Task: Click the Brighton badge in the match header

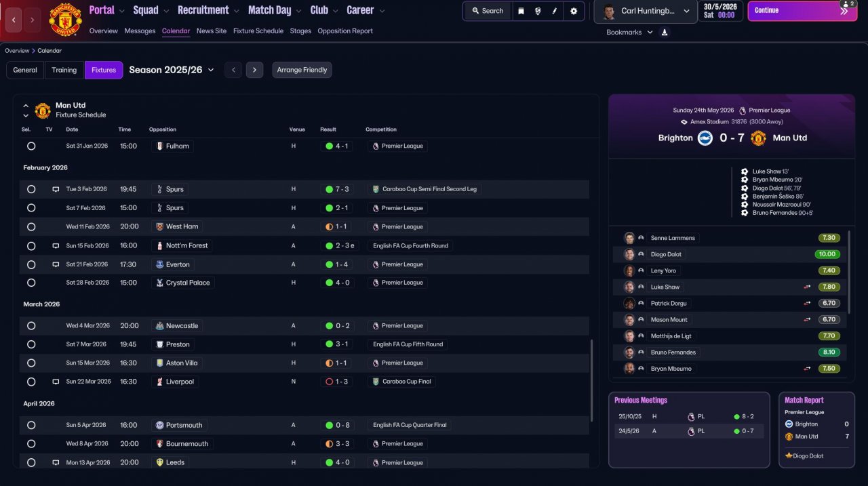Action: (706, 138)
